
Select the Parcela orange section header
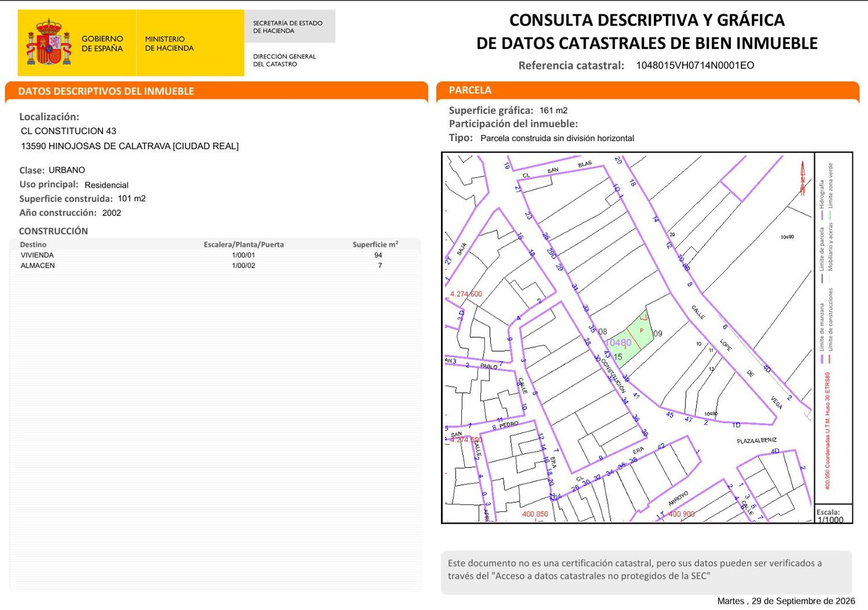click(470, 90)
